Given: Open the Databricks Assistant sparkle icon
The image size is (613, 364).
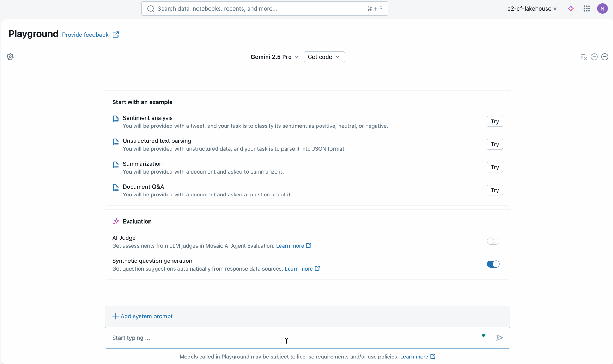Looking at the screenshot, I should tap(571, 8).
